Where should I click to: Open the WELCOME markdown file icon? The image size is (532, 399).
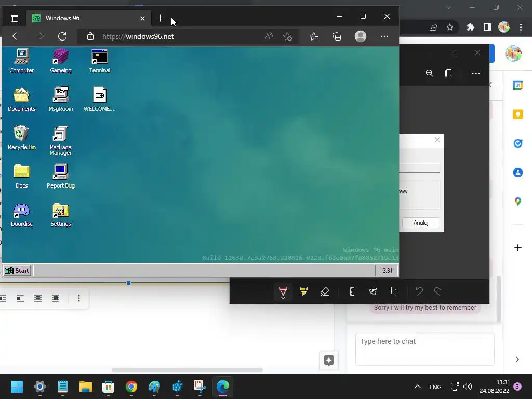[x=99, y=99]
